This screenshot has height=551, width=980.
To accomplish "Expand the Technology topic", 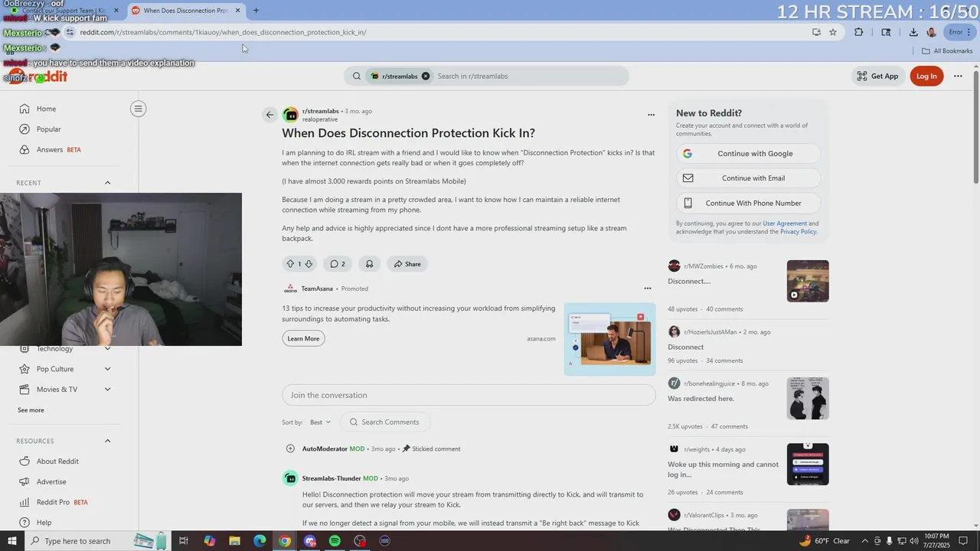I will pos(107,349).
